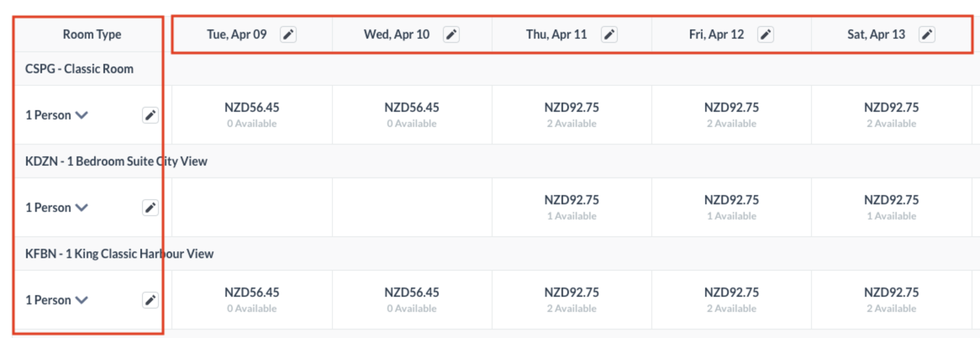Image resolution: width=980 pixels, height=338 pixels.
Task: Click the CSPG rate cell for Thu, Apr 11
Action: 572,115
